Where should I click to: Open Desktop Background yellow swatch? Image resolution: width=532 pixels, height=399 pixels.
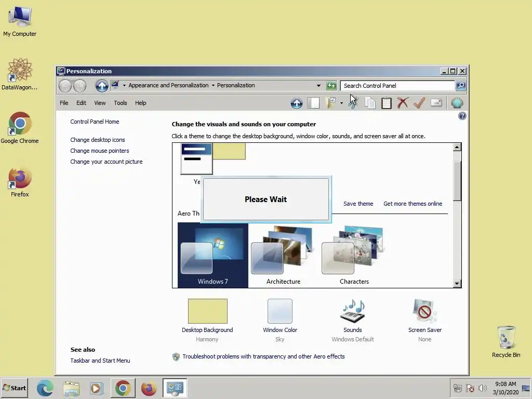tap(208, 311)
